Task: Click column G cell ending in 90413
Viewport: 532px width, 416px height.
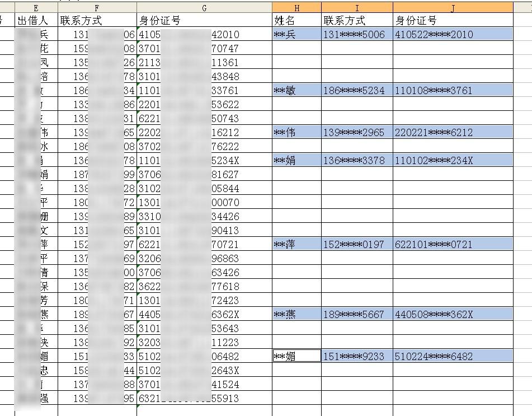Action: (x=204, y=230)
